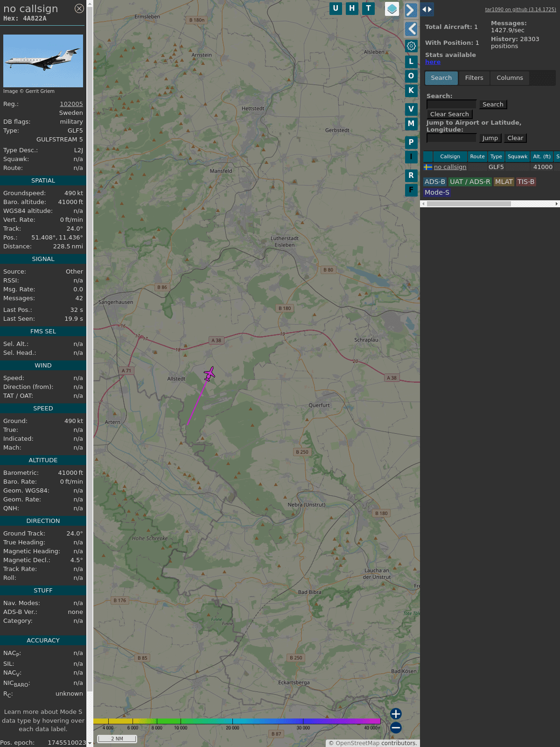Open the aircraft photo thumbnail
The image size is (560, 747).
43,61
